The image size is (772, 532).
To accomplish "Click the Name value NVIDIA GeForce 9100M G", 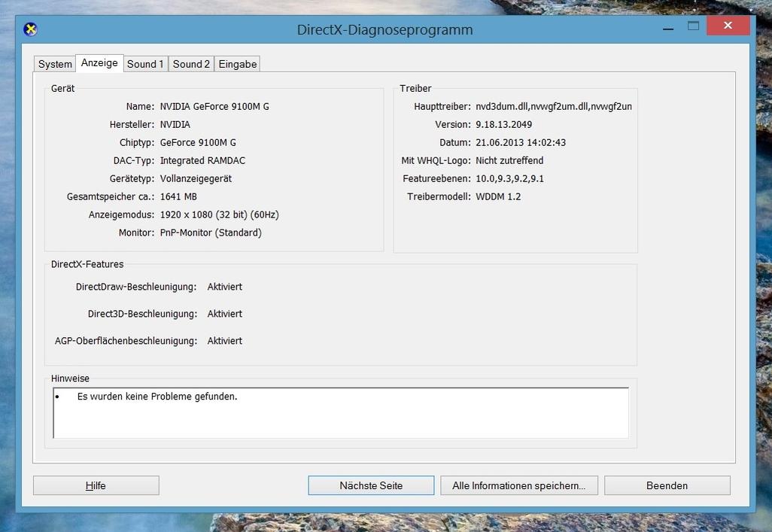I will pos(214,106).
